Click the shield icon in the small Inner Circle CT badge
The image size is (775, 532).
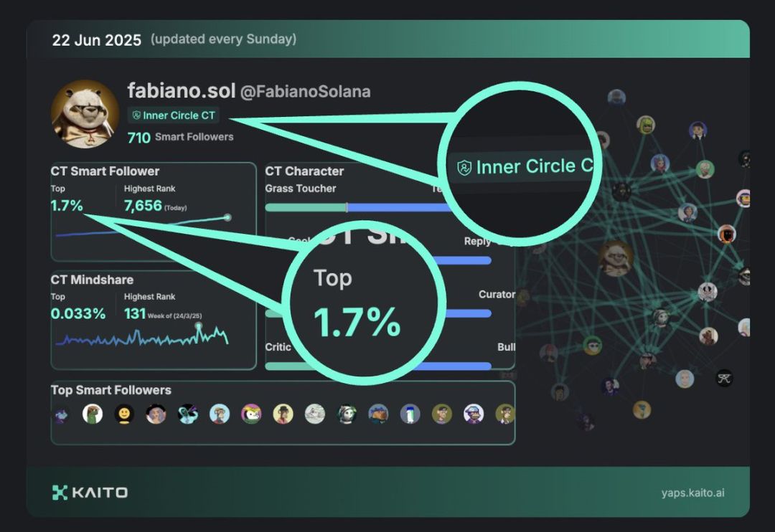[136, 115]
